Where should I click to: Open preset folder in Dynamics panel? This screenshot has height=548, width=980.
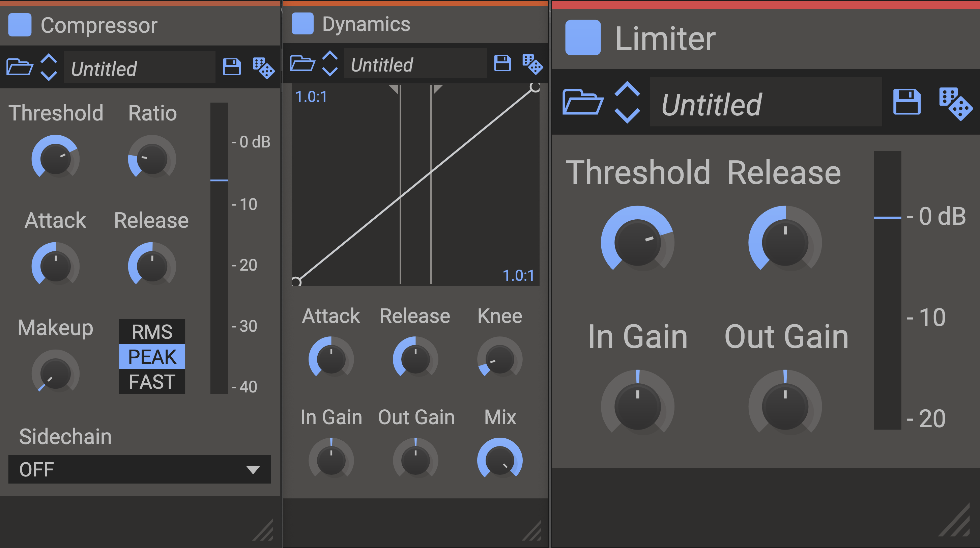pyautogui.click(x=302, y=63)
